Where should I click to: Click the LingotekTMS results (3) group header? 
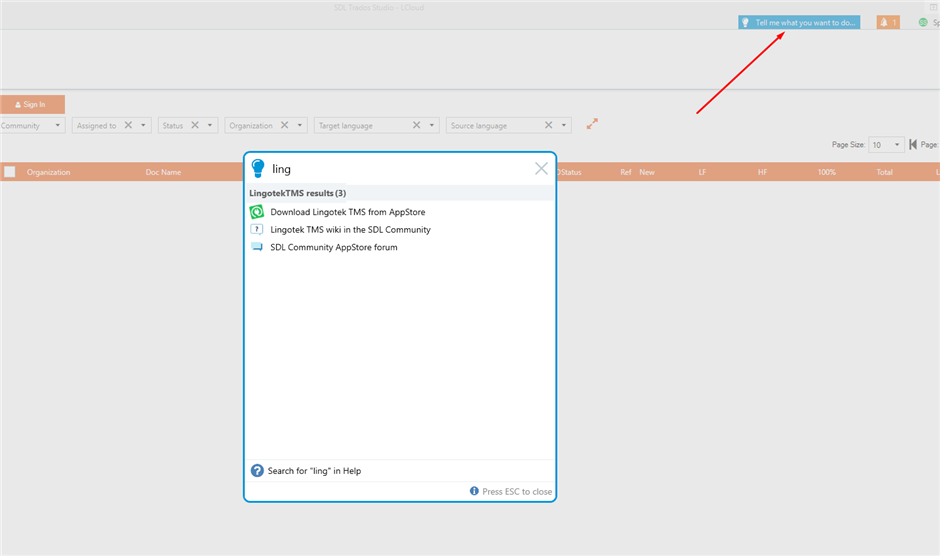[x=400, y=193]
